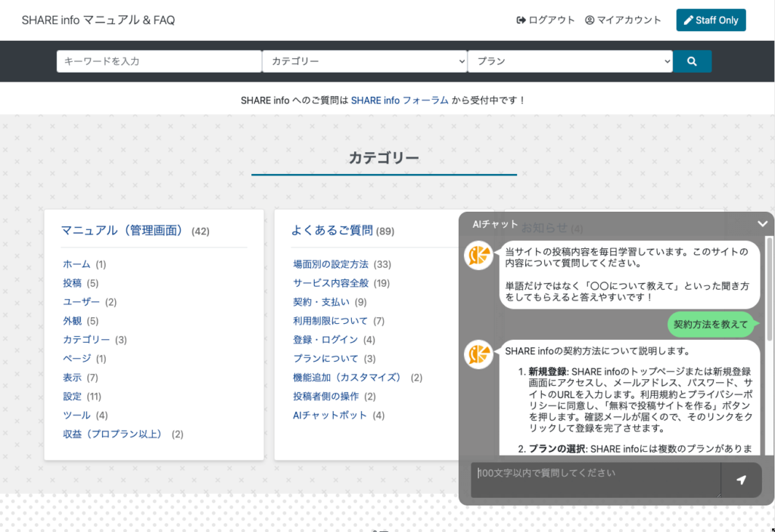Focus the キーワードを入力 search field
The width and height of the screenshot is (775, 532).
pyautogui.click(x=159, y=61)
